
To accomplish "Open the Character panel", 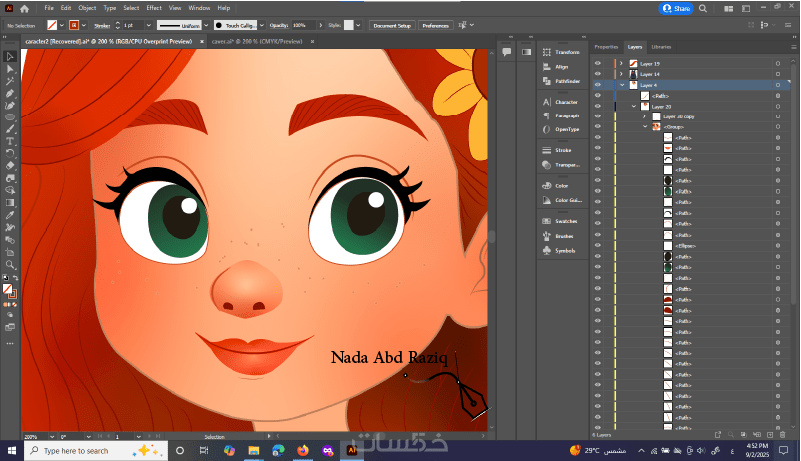I will coord(561,102).
